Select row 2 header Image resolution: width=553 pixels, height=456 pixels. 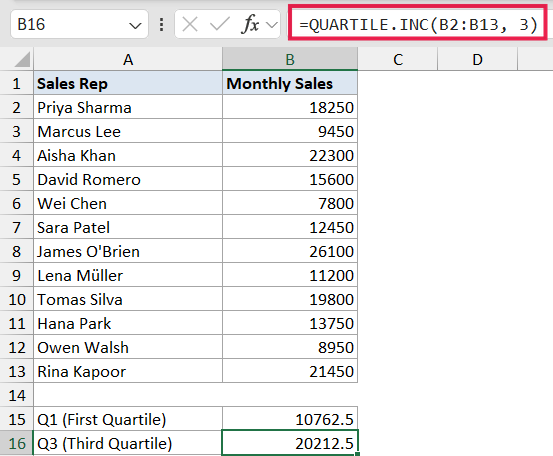(x=17, y=108)
